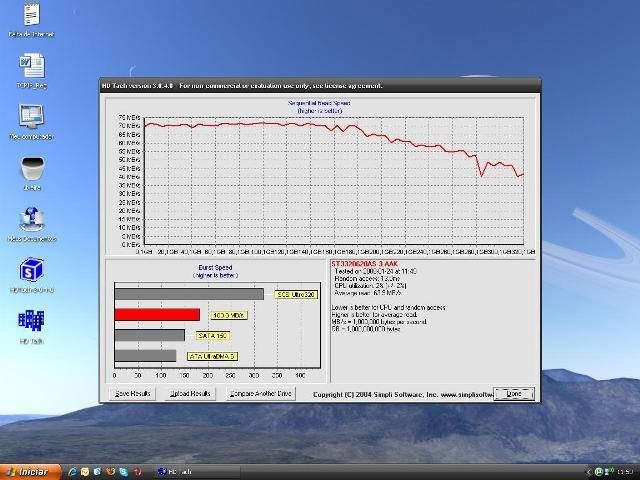The height and width of the screenshot is (480, 640).
Task: Launch the blue S quick launch icon
Action: pos(97,472)
